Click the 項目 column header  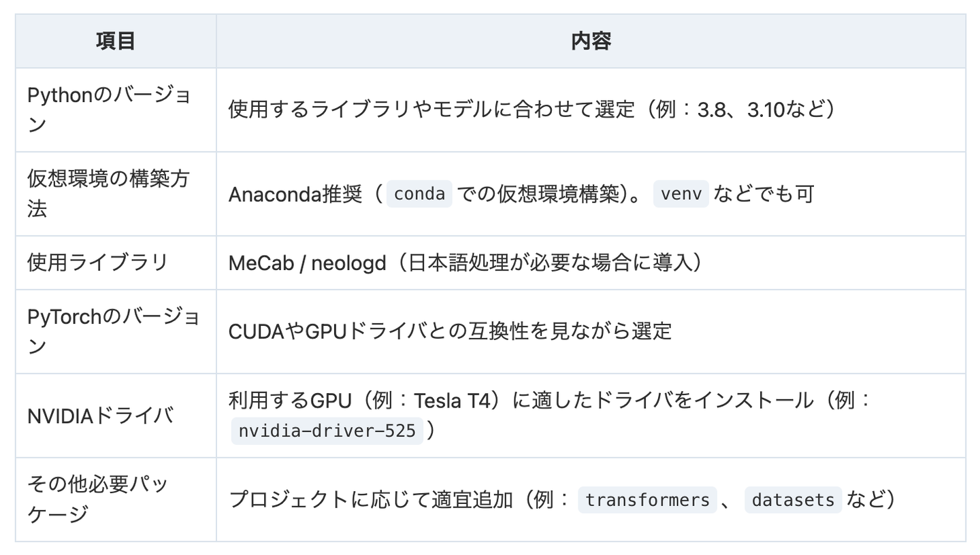[x=116, y=41]
